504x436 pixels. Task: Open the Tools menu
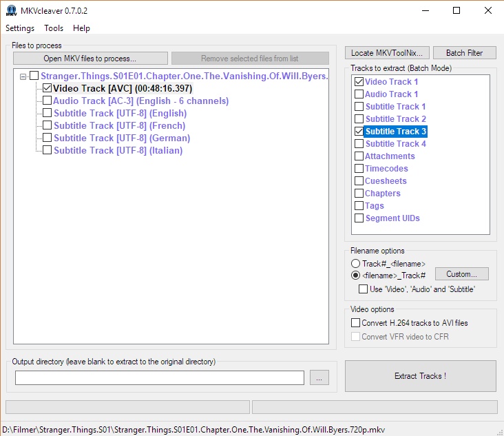pos(54,28)
